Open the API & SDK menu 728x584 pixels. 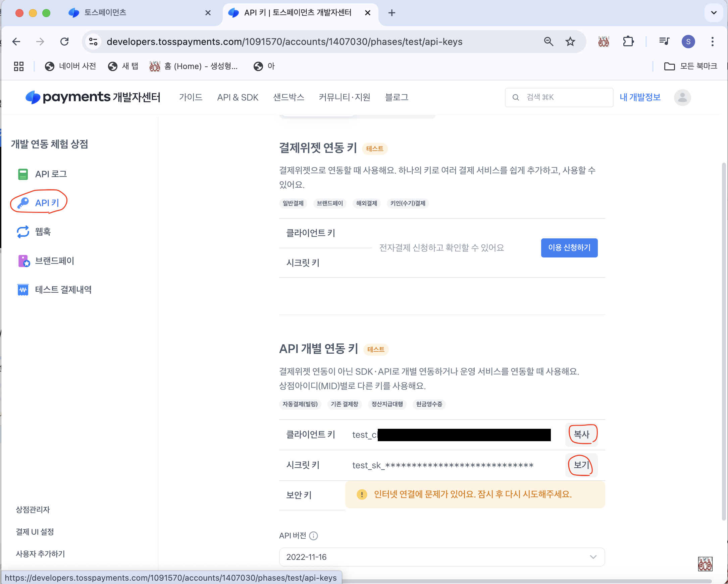(238, 97)
